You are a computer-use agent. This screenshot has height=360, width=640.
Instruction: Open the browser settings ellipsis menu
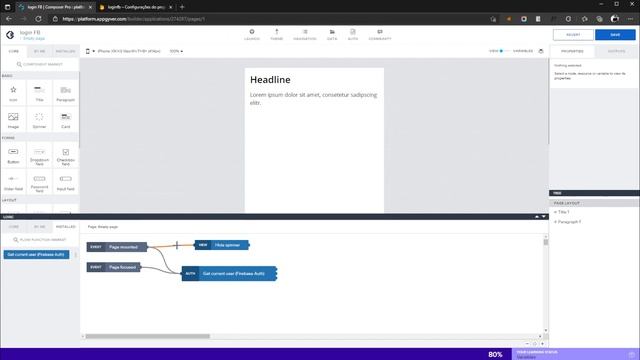[x=630, y=19]
